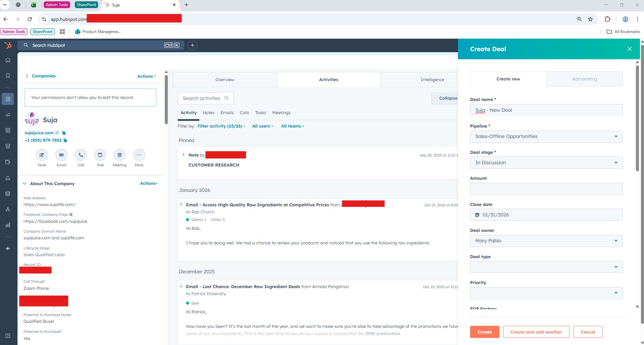Open the Priority dropdown

click(546, 293)
